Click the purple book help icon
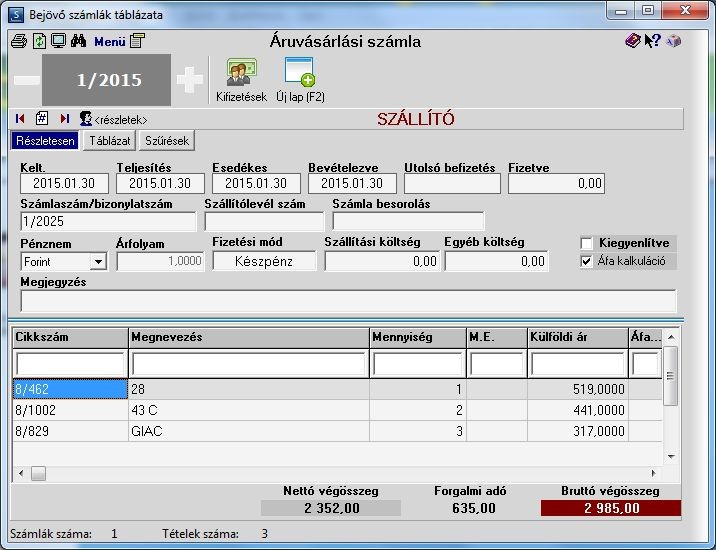Viewport: 716px width, 550px height. [632, 41]
